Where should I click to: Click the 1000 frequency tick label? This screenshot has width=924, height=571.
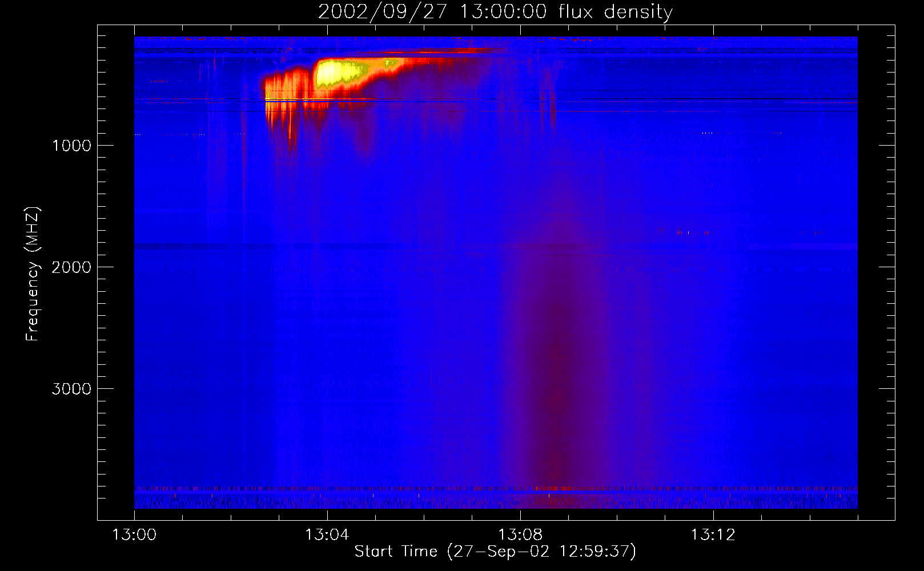click(x=71, y=146)
